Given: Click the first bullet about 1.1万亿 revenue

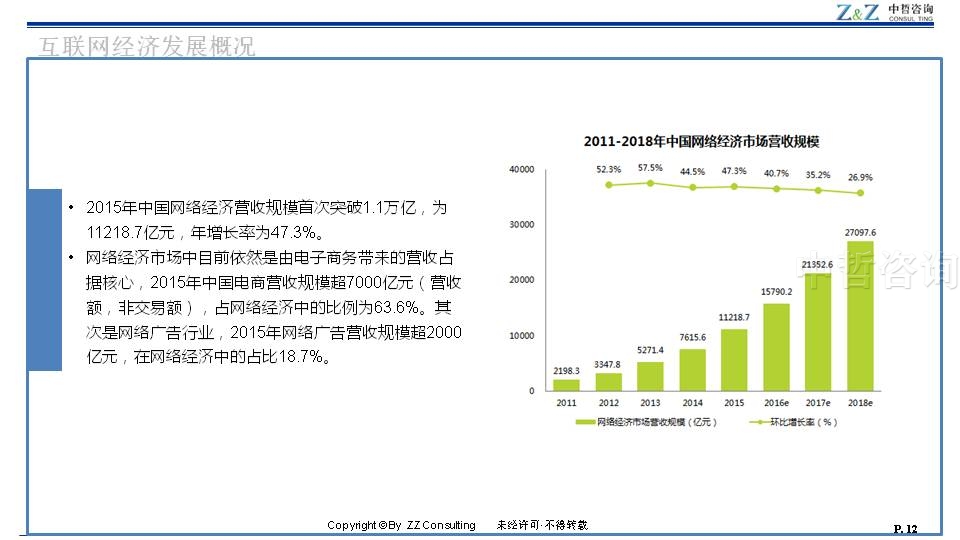Looking at the screenshot, I should (265, 220).
